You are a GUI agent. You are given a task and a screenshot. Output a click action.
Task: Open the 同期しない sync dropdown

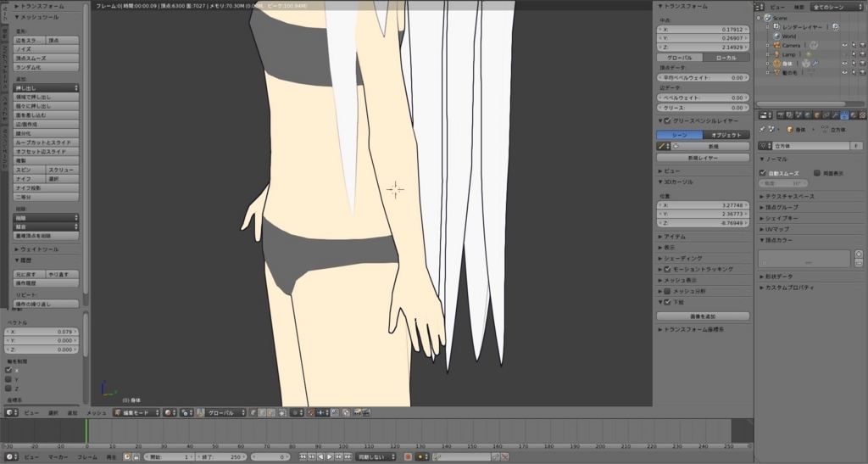tap(376, 457)
